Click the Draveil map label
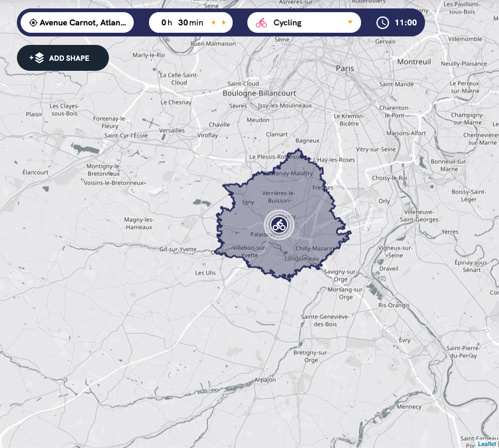This screenshot has height=448, width=499. [389, 269]
